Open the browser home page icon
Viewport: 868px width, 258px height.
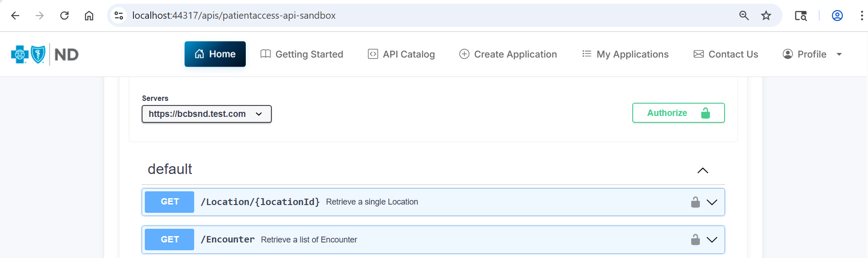89,16
